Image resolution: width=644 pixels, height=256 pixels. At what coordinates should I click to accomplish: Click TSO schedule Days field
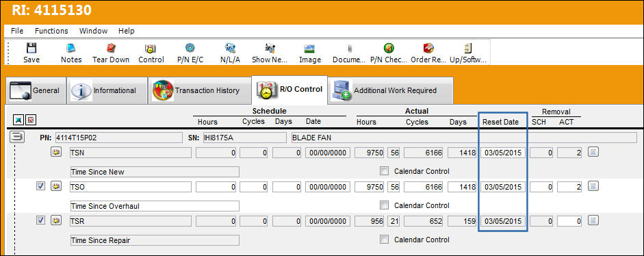[287, 187]
